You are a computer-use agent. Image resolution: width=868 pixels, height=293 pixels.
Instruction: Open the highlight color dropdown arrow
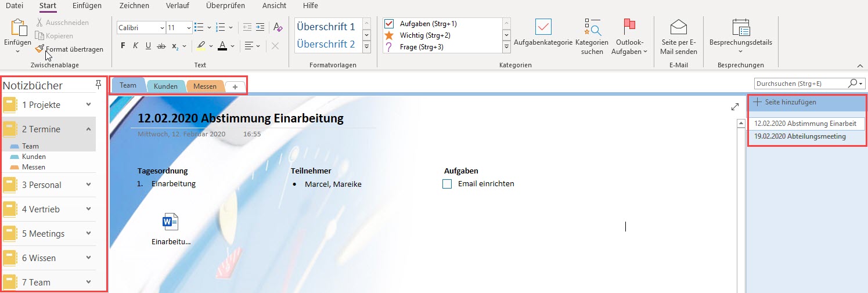(211, 46)
